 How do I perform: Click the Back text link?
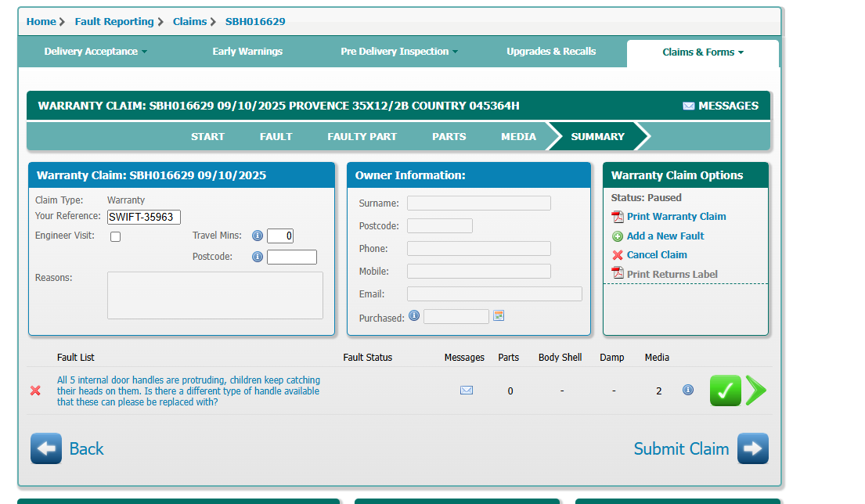pyautogui.click(x=86, y=449)
